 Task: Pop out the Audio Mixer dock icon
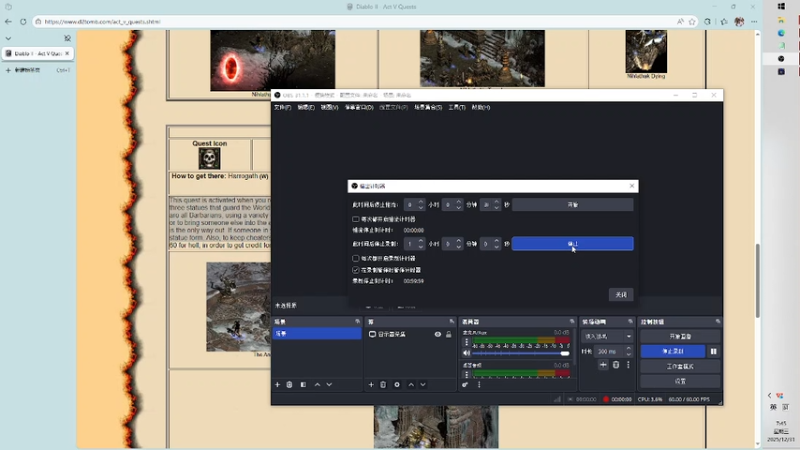[571, 321]
